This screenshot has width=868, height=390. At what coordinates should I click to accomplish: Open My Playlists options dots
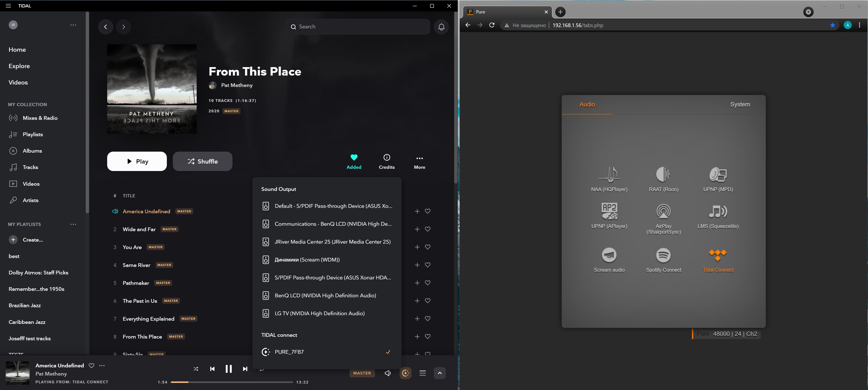click(73, 224)
